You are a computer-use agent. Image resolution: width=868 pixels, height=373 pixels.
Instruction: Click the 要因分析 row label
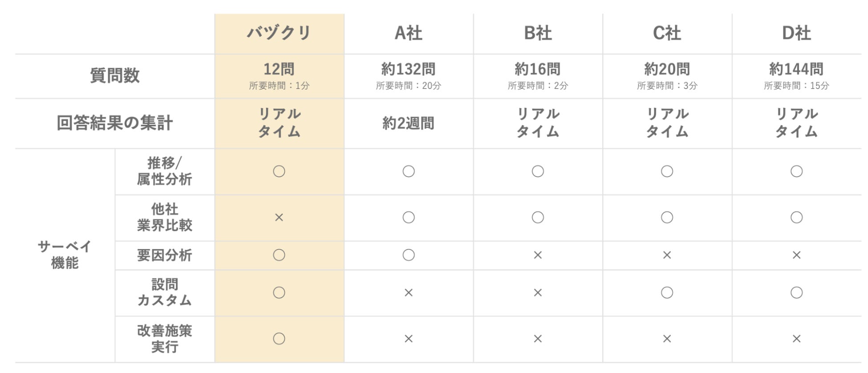pyautogui.click(x=165, y=255)
